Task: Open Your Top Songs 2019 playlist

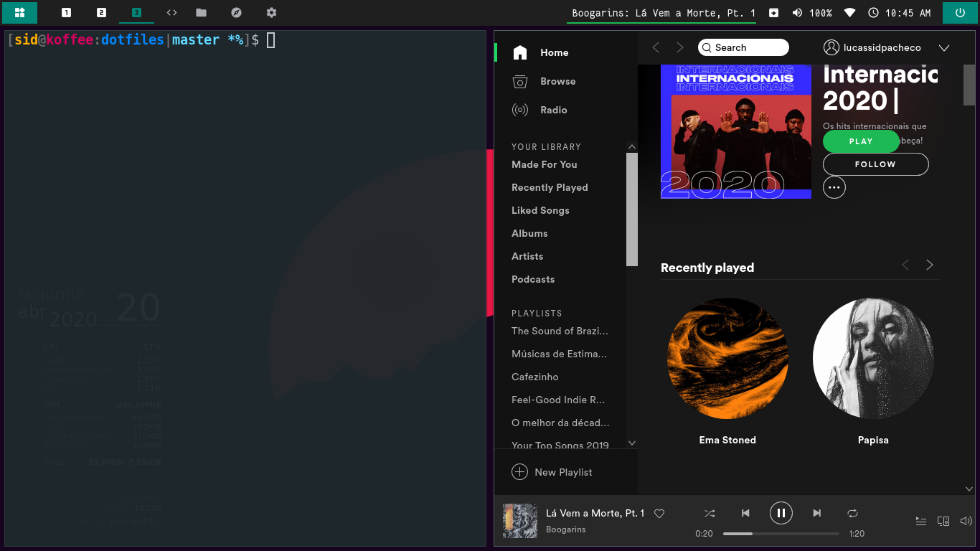Action: tap(560, 446)
